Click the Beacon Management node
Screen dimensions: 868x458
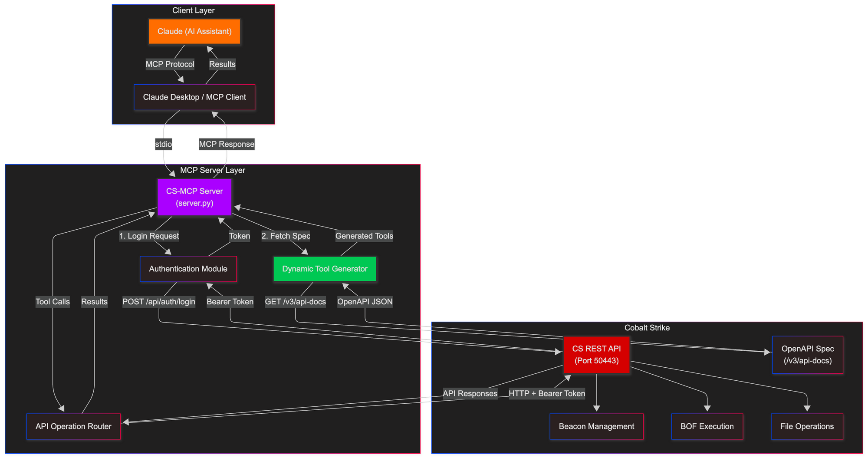596,426
